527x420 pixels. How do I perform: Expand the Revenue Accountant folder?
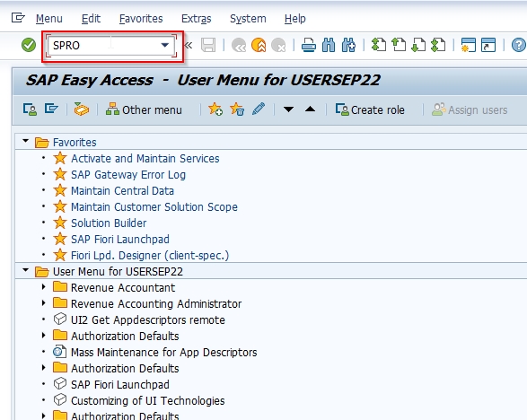(x=44, y=287)
